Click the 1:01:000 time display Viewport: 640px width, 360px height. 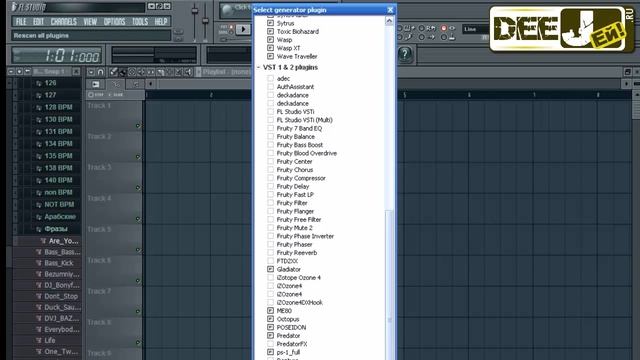pos(57,56)
